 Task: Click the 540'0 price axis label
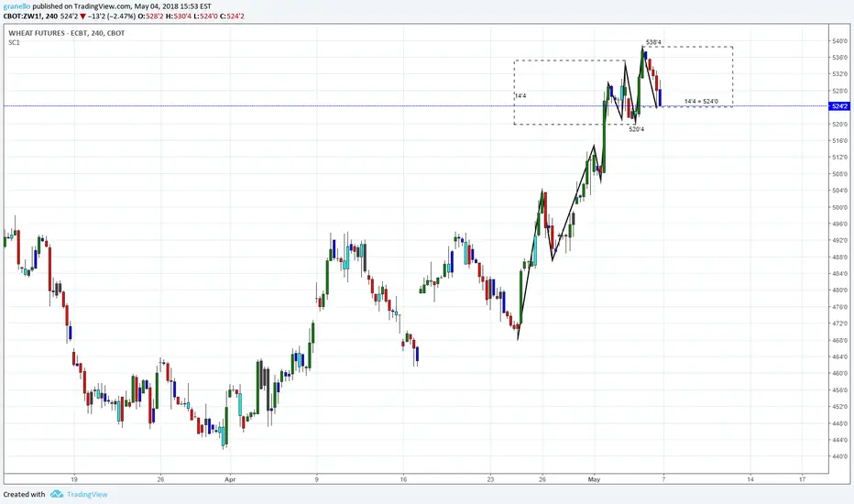click(839, 41)
